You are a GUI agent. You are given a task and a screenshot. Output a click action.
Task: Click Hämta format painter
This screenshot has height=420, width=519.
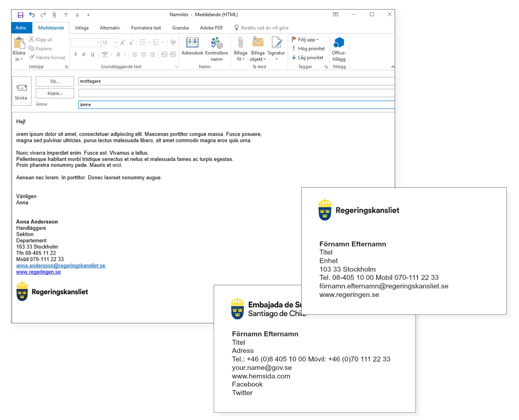47,57
